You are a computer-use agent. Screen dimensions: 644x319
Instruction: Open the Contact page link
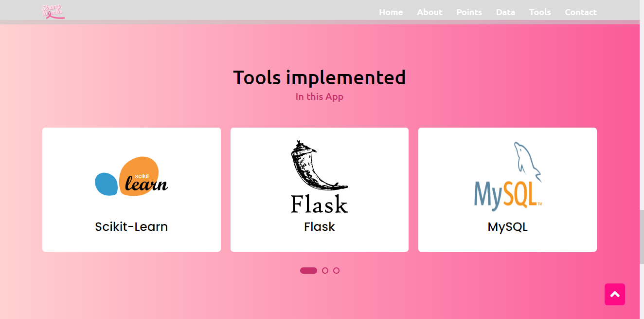[x=581, y=12]
